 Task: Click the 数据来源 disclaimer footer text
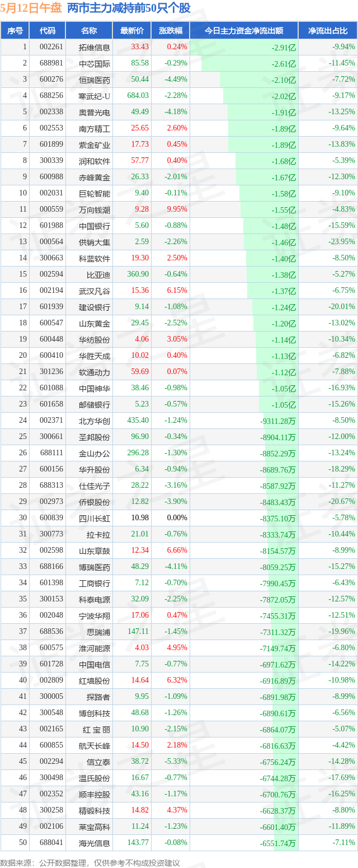tap(90, 863)
